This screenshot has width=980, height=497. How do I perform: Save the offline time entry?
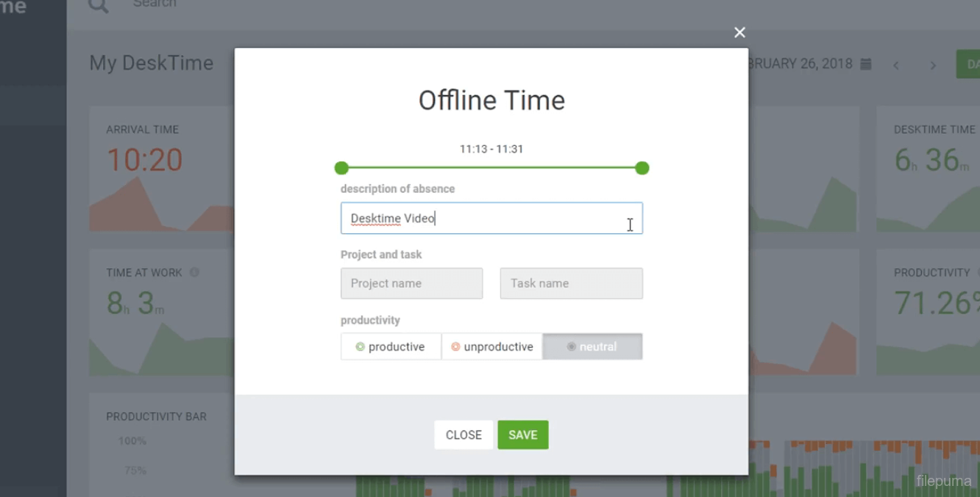click(x=522, y=435)
